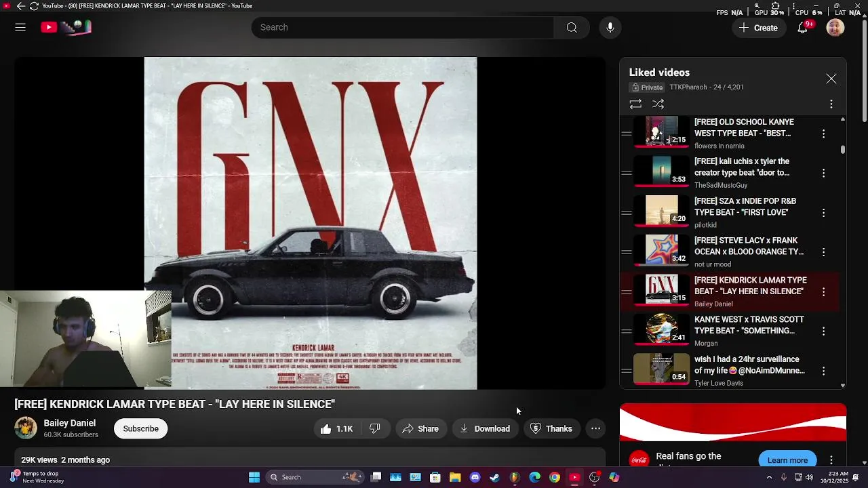Viewport: 868px width, 488px height.
Task: Subscribe to Bailey Daniel
Action: pyautogui.click(x=140, y=429)
